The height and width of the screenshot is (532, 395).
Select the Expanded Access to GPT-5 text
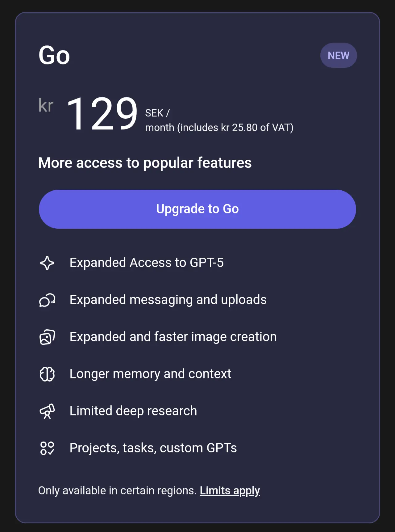point(147,263)
